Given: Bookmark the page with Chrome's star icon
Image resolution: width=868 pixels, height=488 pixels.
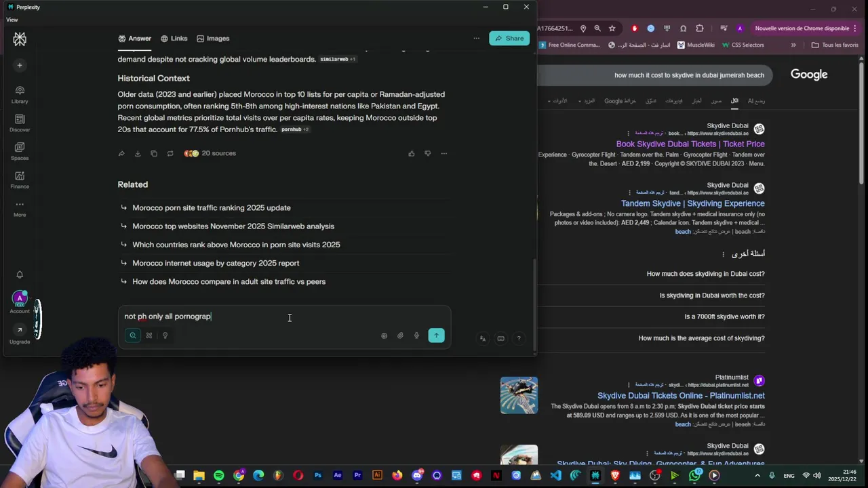Looking at the screenshot, I should point(612,28).
